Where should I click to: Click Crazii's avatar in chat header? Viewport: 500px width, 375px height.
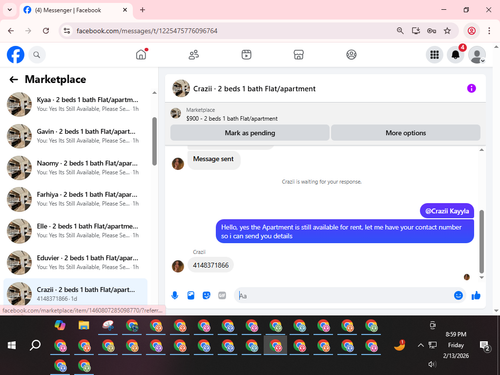pyautogui.click(x=181, y=88)
